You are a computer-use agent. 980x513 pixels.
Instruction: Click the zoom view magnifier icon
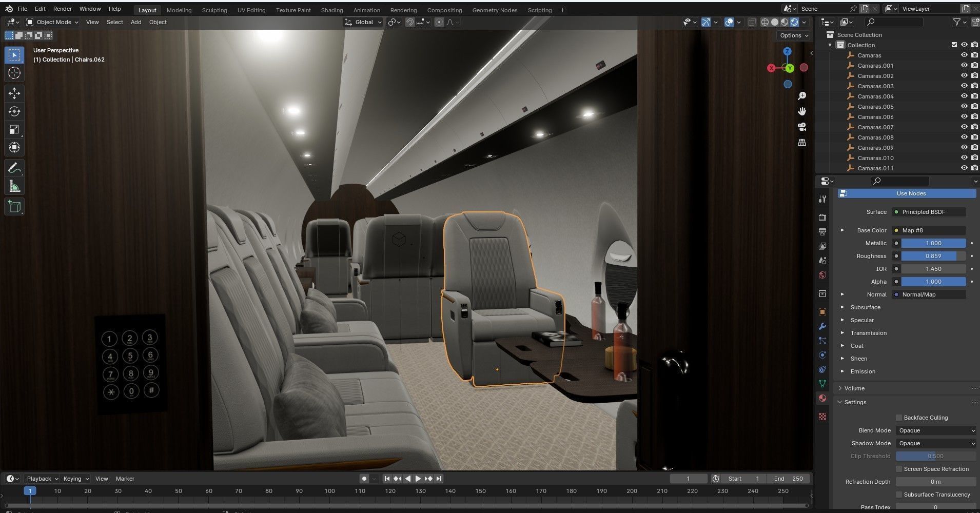802,96
